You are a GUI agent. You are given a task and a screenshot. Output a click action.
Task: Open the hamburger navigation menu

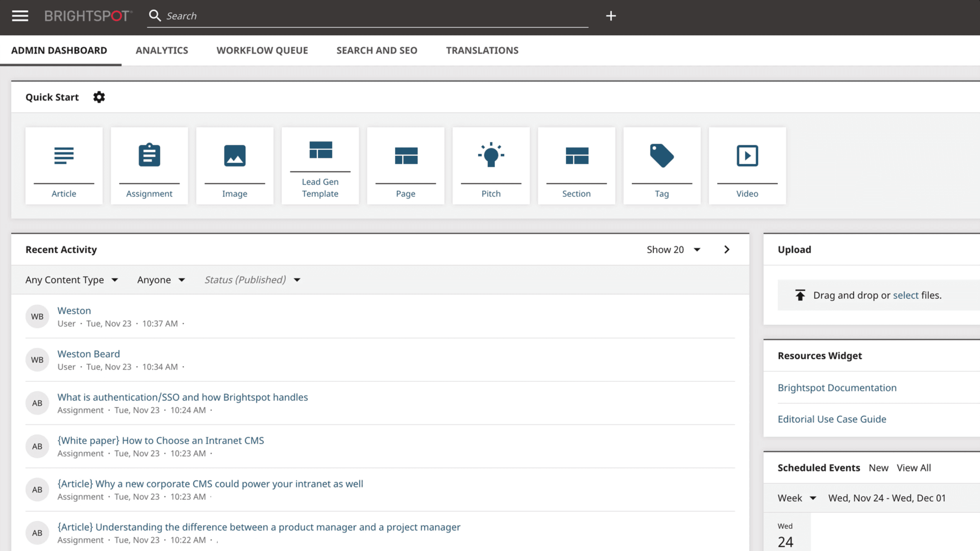coord(20,16)
